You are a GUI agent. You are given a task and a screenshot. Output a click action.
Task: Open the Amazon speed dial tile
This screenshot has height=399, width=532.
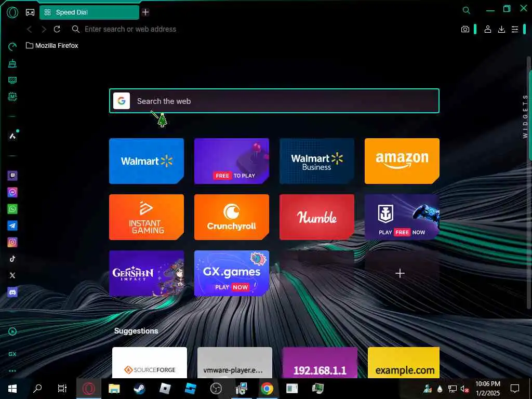pyautogui.click(x=402, y=161)
